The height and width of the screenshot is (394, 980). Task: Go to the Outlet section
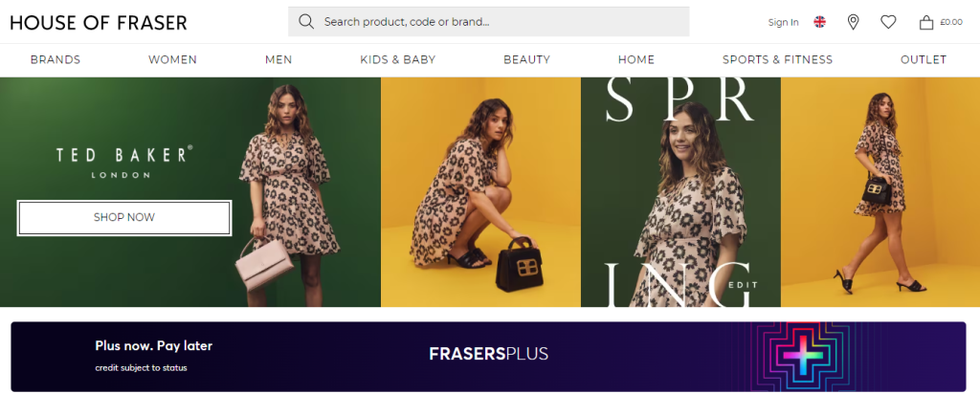[x=924, y=60]
